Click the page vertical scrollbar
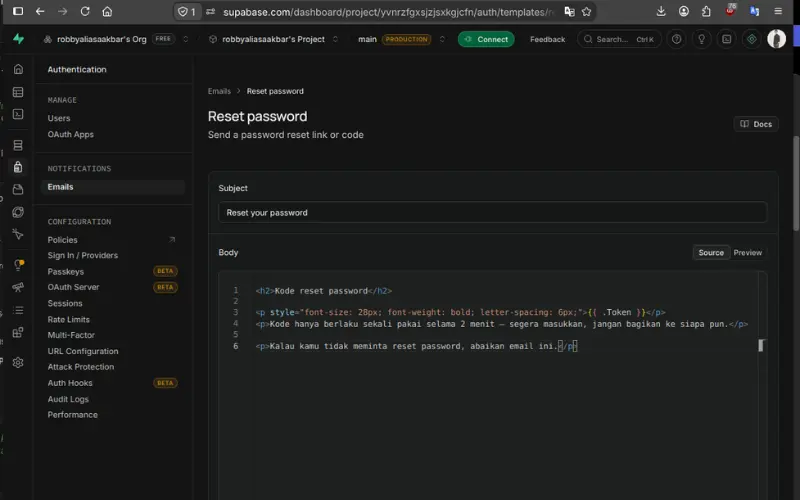Image resolution: width=800 pixels, height=500 pixels. [x=796, y=184]
